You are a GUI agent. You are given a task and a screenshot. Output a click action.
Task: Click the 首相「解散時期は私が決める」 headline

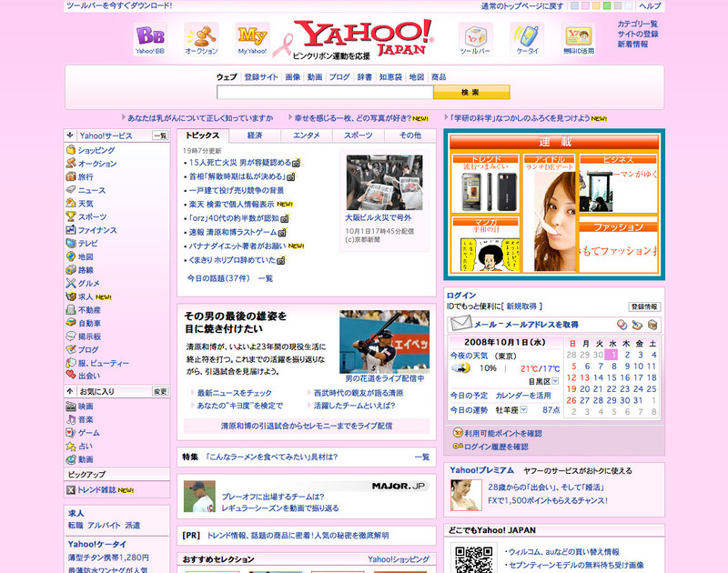tap(236, 176)
